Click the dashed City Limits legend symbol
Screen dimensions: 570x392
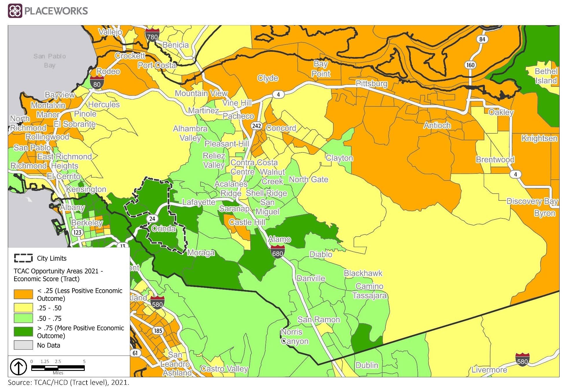[23, 258]
